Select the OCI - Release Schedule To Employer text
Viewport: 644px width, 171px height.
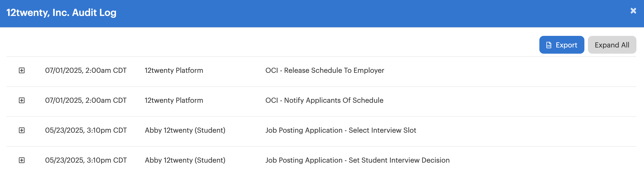coord(324,70)
